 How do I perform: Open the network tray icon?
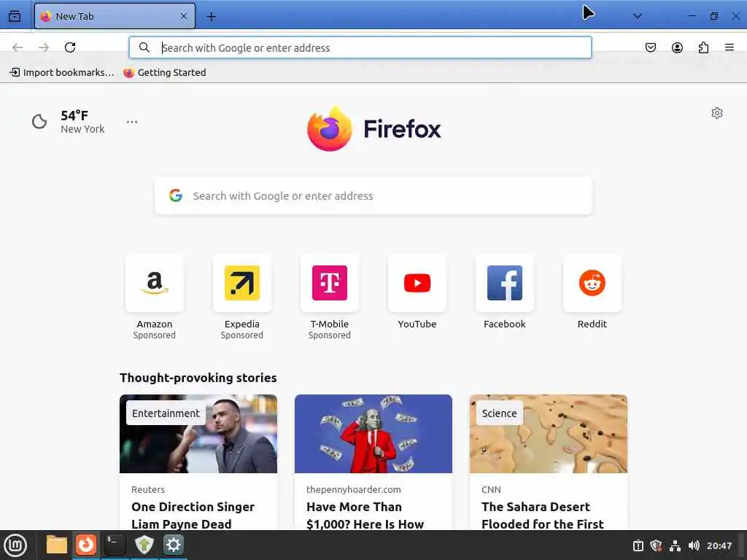(x=675, y=545)
